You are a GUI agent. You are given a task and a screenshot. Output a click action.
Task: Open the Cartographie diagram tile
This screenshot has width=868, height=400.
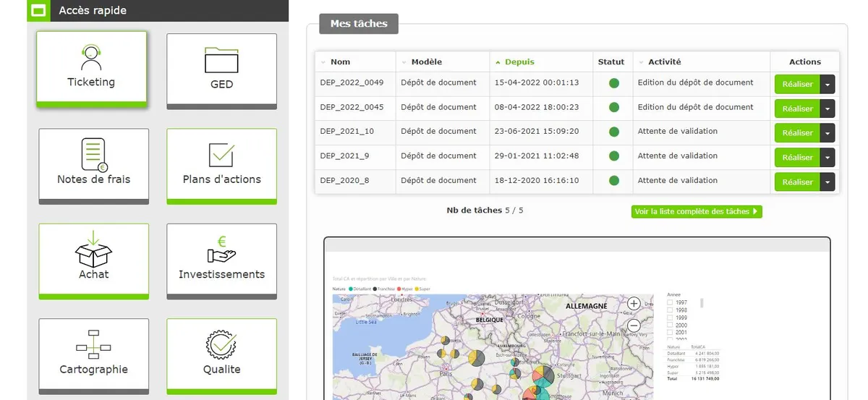(93, 355)
